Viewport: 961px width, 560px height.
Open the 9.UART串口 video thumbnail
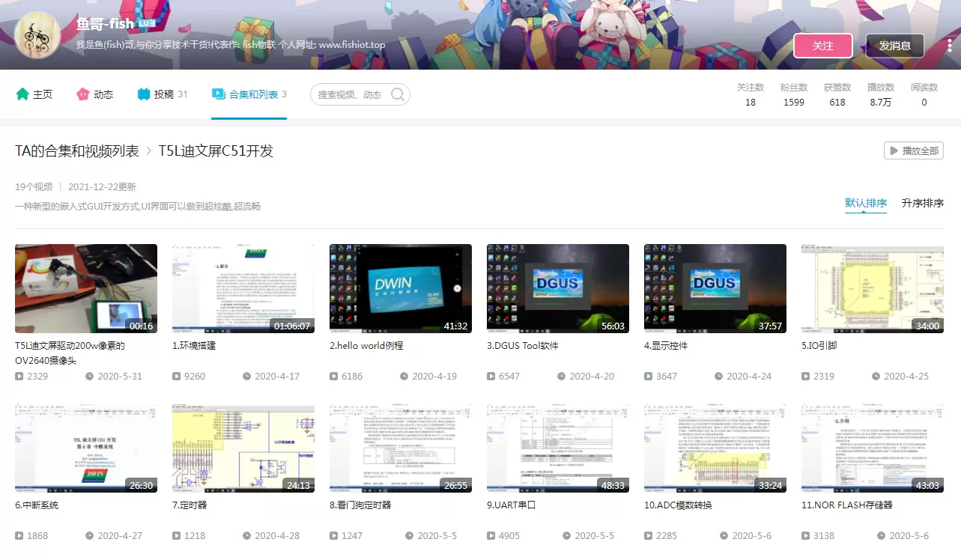click(x=558, y=448)
